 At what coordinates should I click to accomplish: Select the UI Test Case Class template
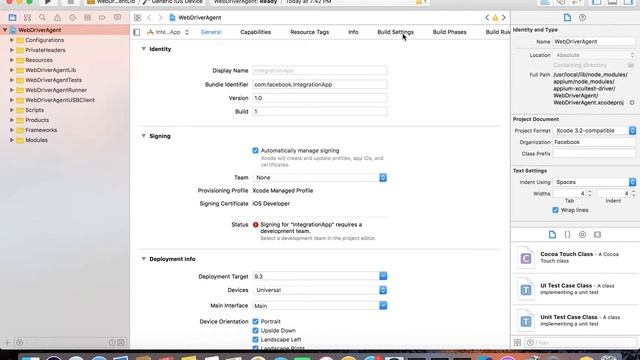click(x=574, y=289)
